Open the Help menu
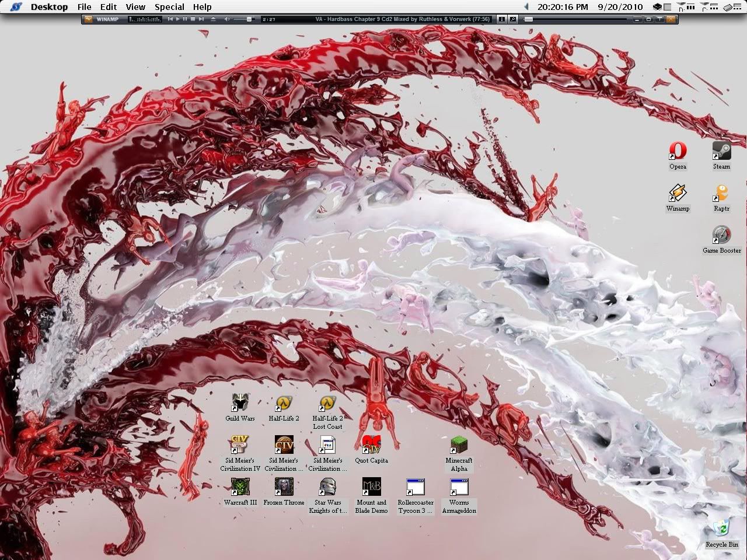747x560 pixels. (x=203, y=7)
